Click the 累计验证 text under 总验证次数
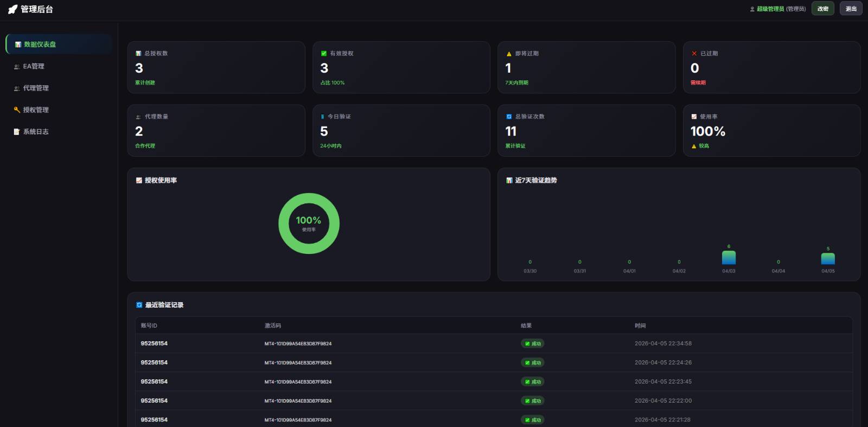The image size is (868, 427). pos(515,146)
